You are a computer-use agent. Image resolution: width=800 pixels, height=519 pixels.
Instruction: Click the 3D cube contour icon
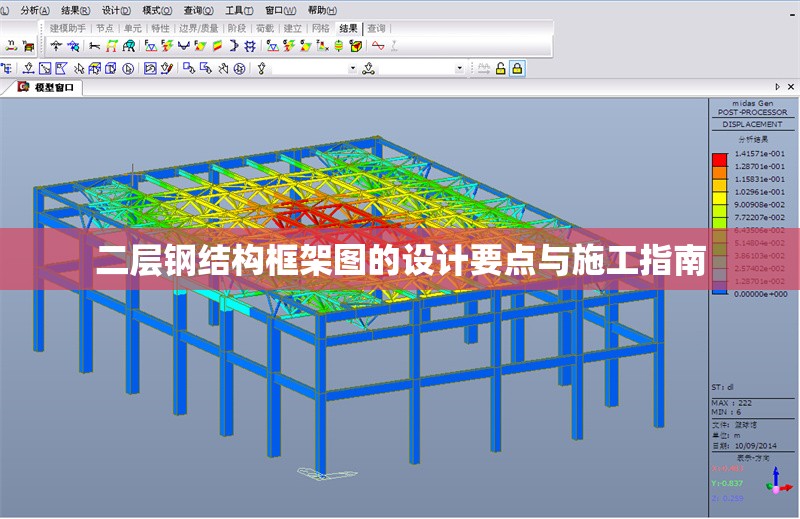pyautogui.click(x=355, y=46)
